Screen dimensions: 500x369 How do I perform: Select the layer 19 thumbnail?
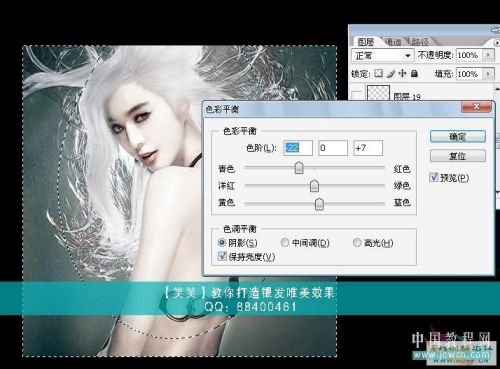tap(378, 93)
